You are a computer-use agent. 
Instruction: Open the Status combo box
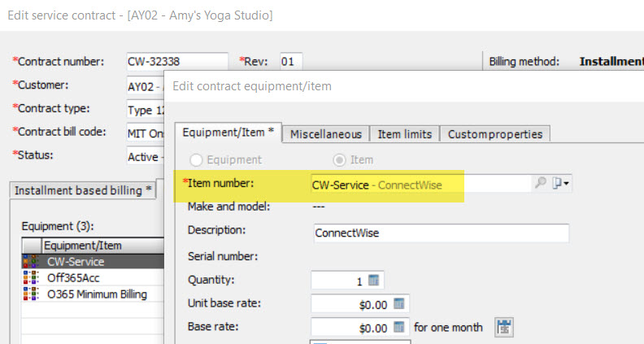tap(145, 156)
